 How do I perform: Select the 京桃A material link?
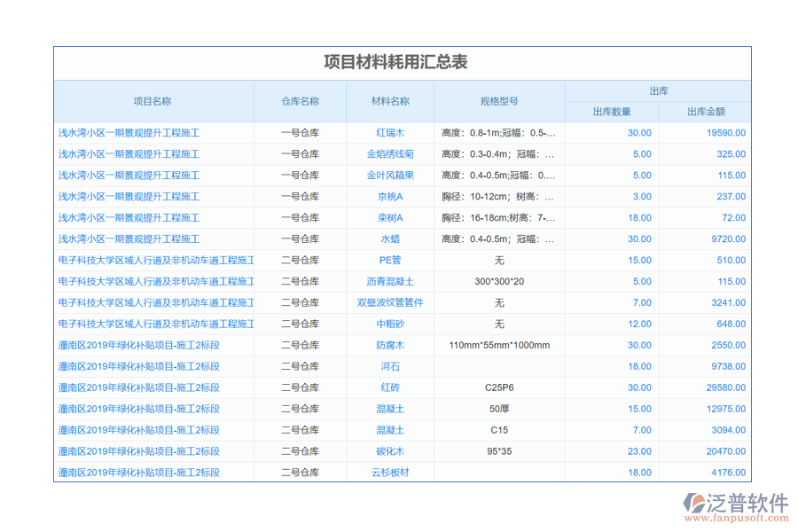390,197
